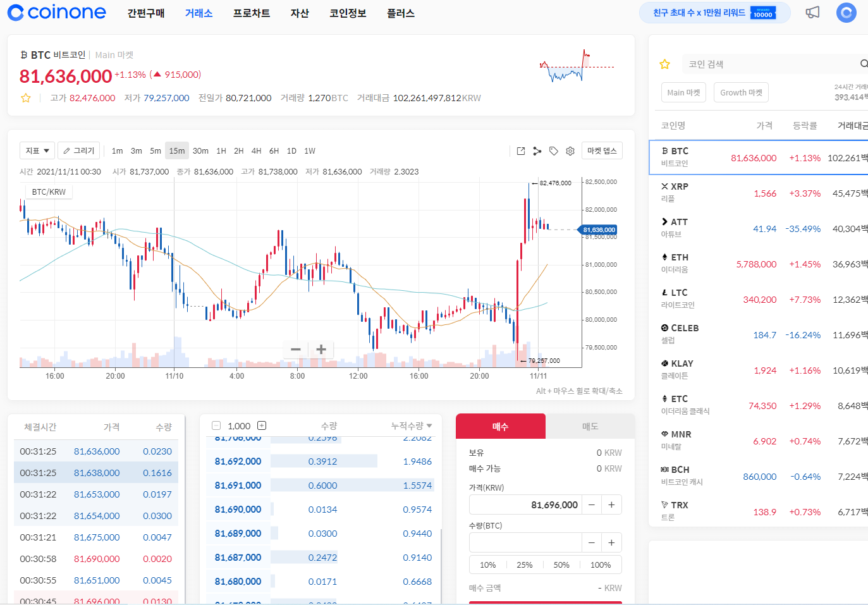
Task: Open the chart popout icon
Action: tap(521, 151)
